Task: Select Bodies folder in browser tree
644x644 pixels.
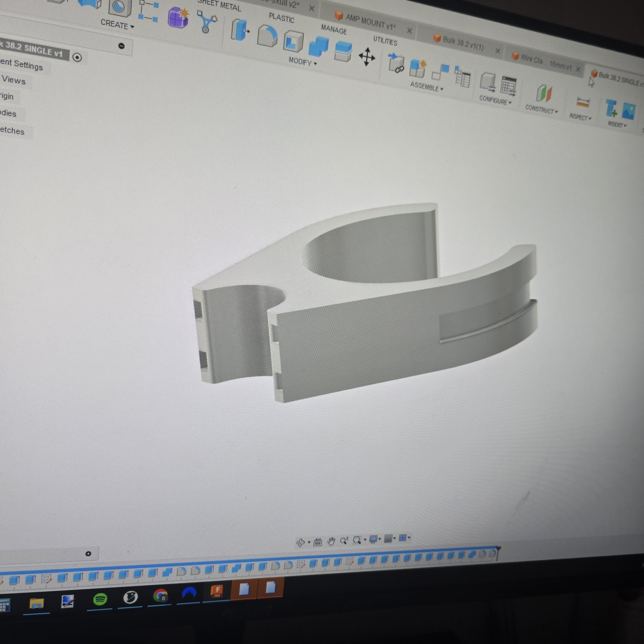Action: point(8,113)
